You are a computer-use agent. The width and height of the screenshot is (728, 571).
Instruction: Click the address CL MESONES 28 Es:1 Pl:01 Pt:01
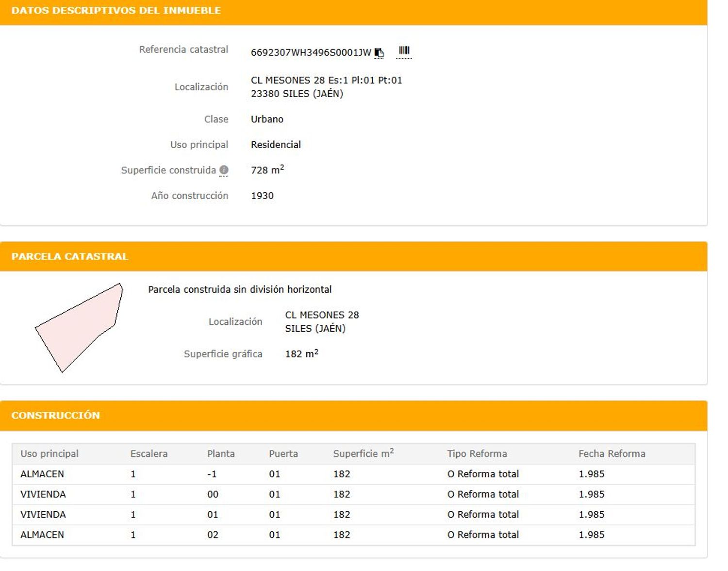[x=326, y=80]
